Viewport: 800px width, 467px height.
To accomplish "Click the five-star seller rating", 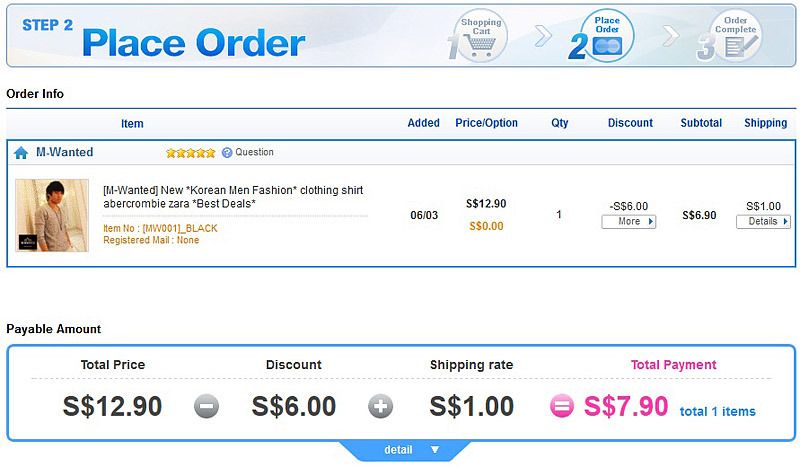I will point(190,153).
